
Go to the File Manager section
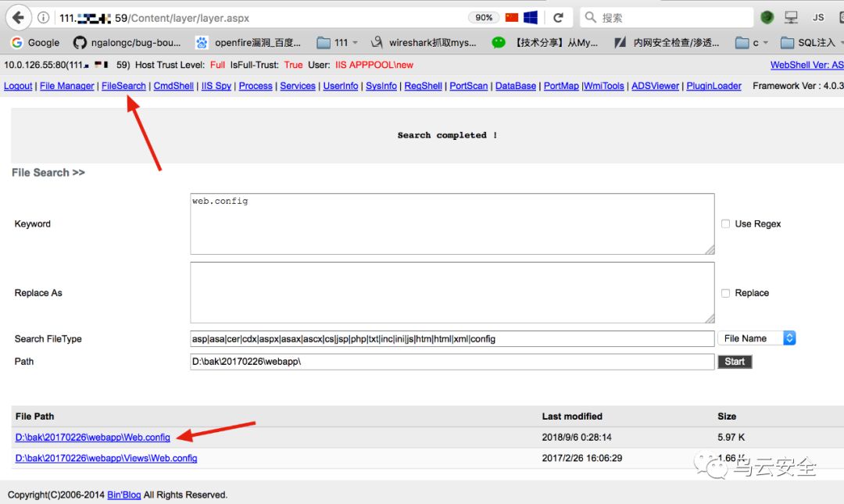click(x=66, y=86)
